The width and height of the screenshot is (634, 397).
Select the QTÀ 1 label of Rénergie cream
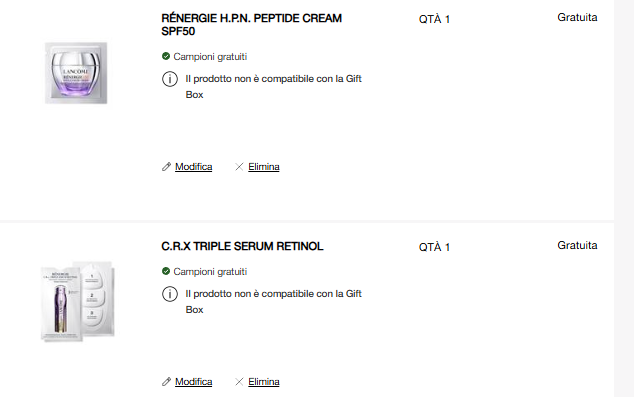[434, 19]
